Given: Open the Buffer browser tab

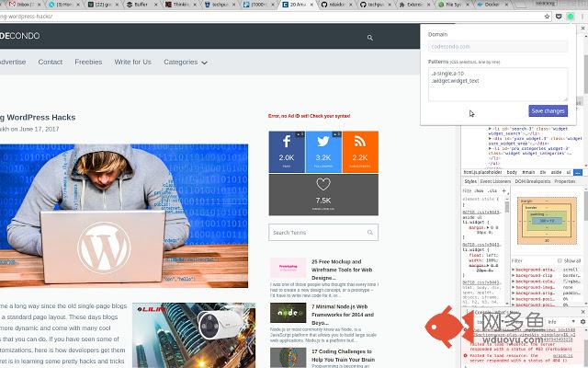Looking at the screenshot, I should (141, 5).
